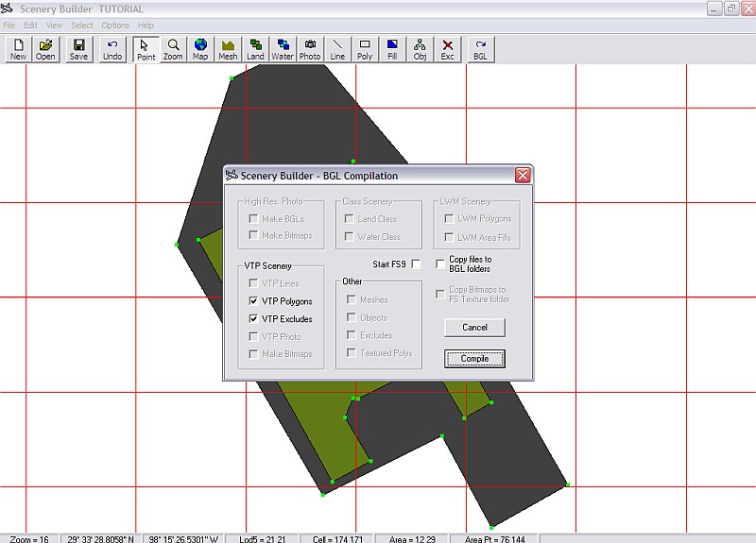Click the Area = 12 29 status field
Viewport: 756px width, 543px height.
tap(412, 539)
